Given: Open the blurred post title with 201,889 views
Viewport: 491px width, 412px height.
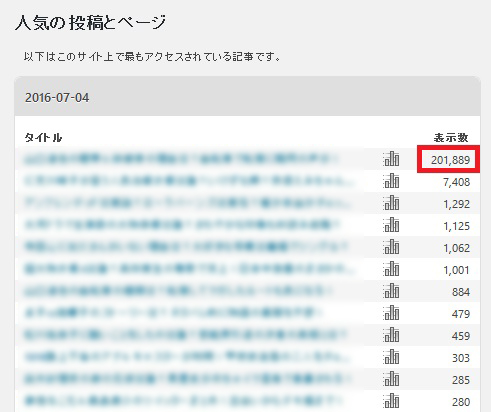Looking at the screenshot, I should point(182,159).
